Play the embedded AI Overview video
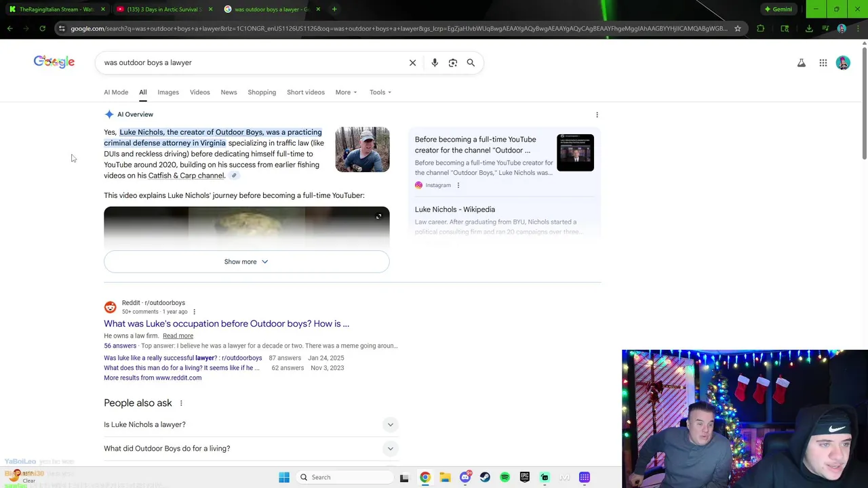This screenshot has width=868, height=488. pos(246,227)
